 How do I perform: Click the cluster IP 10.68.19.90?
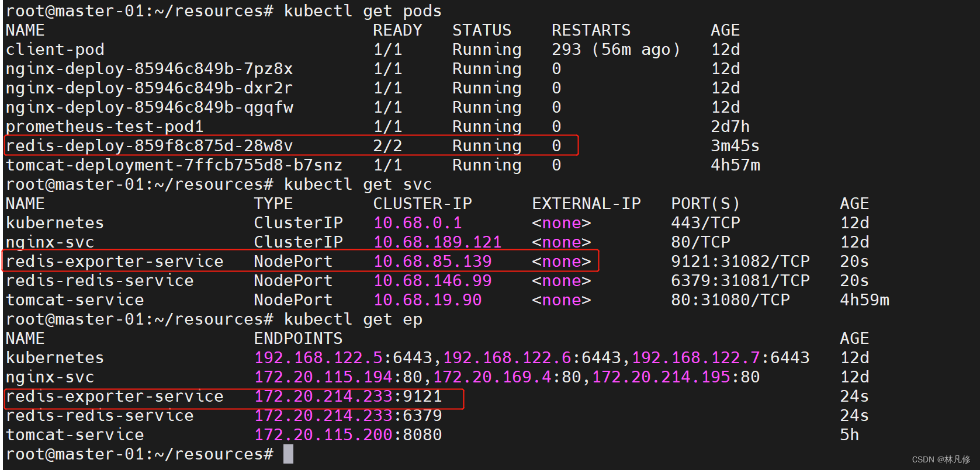(x=427, y=300)
